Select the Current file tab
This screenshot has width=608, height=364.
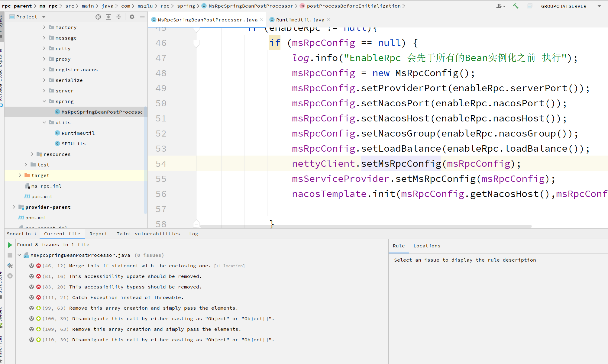tap(62, 234)
